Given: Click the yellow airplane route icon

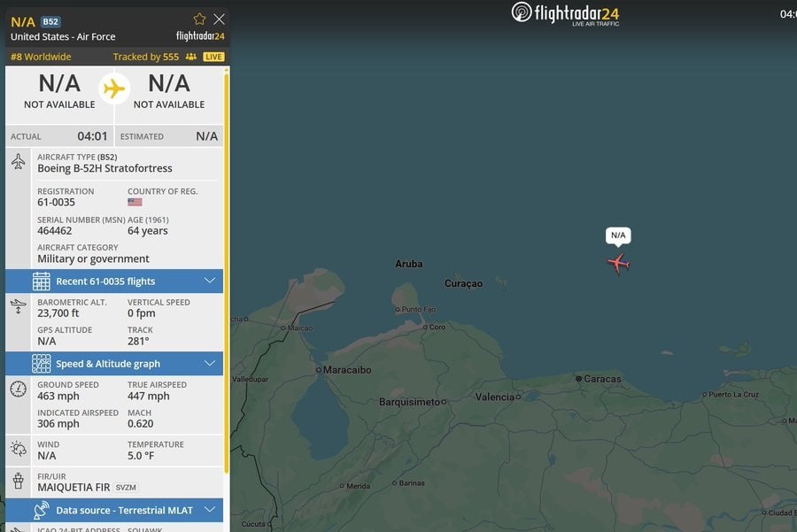Looking at the screenshot, I should 114,89.
